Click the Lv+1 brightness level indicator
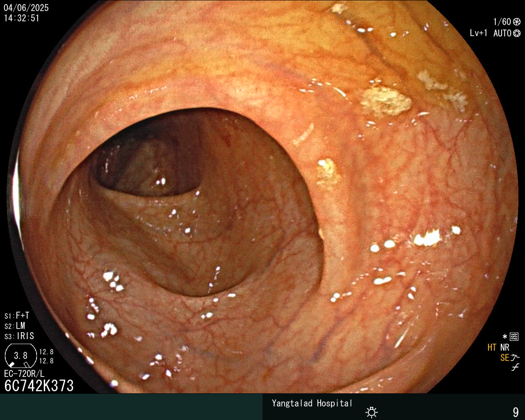The image size is (525, 420). point(479,33)
